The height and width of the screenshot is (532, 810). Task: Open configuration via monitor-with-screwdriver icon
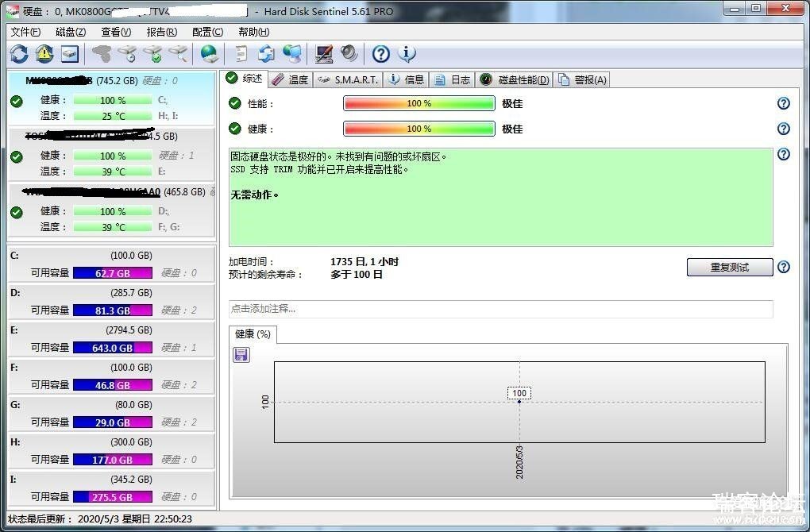(x=324, y=54)
